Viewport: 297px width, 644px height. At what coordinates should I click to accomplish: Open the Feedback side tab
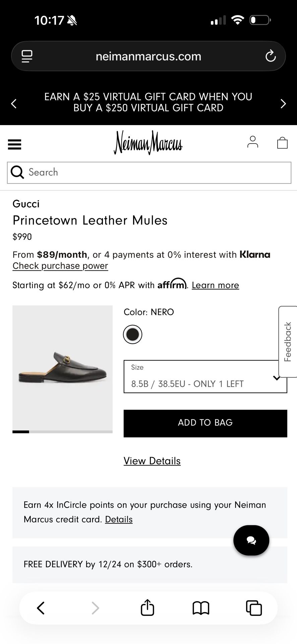click(288, 342)
